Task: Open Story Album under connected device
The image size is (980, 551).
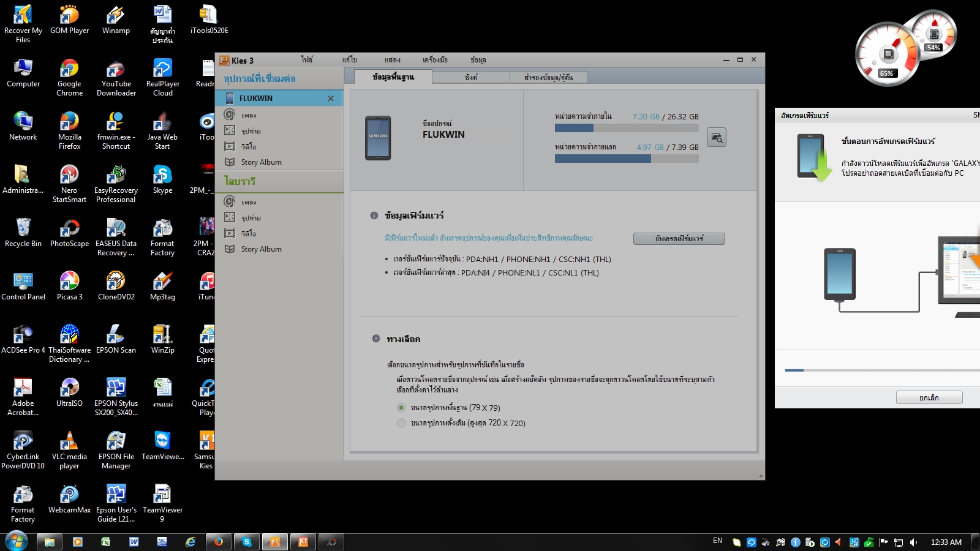Action: (261, 162)
